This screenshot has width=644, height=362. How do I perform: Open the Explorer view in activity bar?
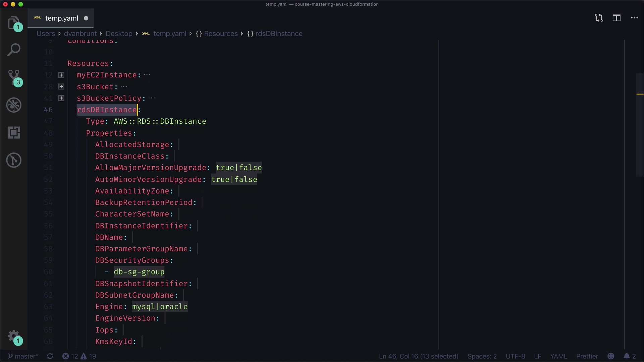[x=14, y=22]
